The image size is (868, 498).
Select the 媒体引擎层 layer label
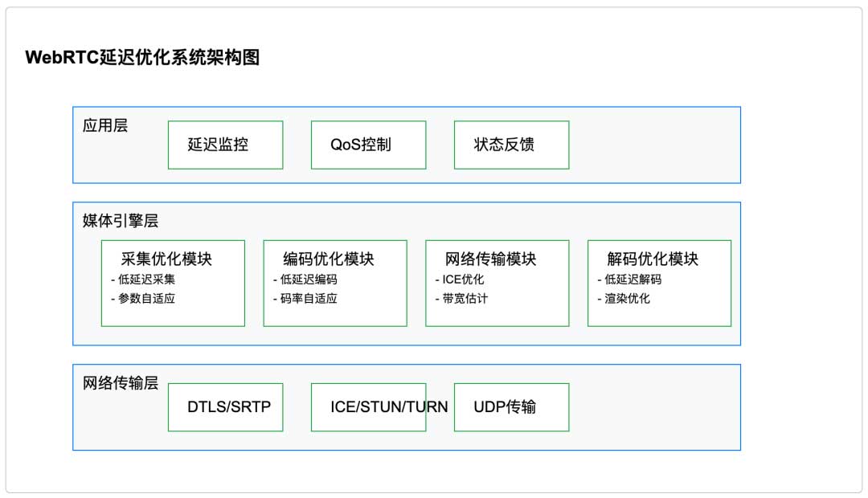coord(116,221)
